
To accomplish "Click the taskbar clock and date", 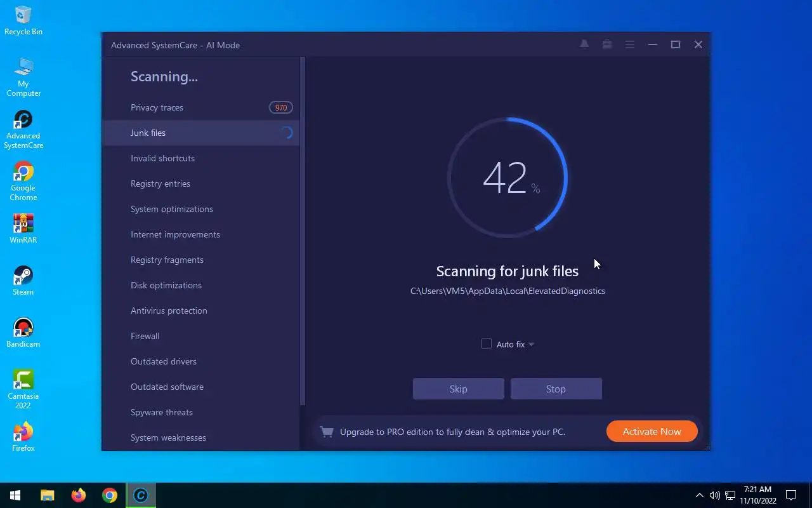I will pos(758,495).
